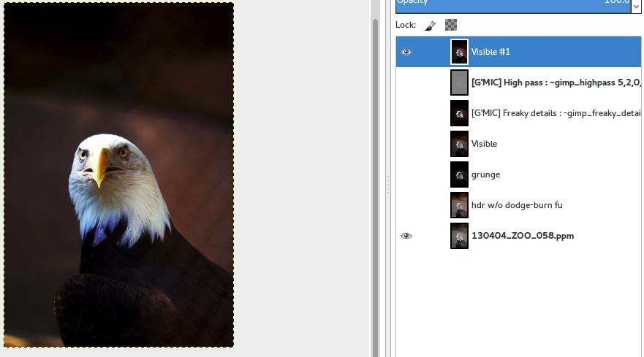Click the layer Opacity slider bar
Viewport: 644px width, 357px height.
[512, 5]
